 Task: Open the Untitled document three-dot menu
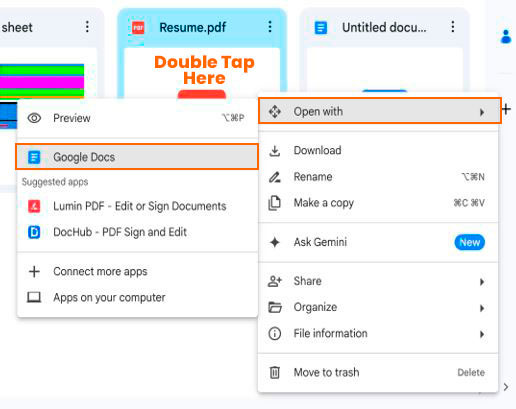452,27
